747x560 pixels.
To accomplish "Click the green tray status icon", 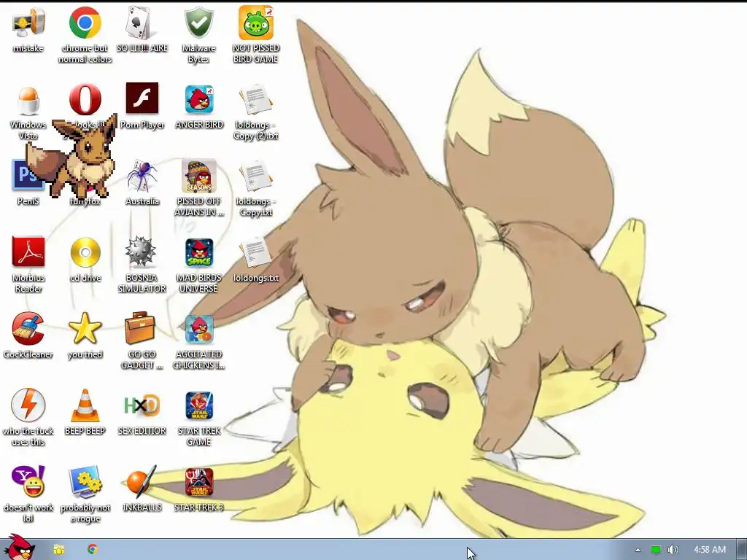I will point(656,550).
